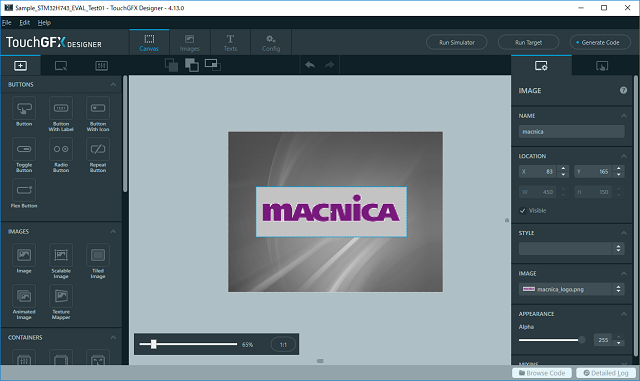Click the Alpha value field showing 255
This screenshot has width=640, height=381.
point(603,340)
